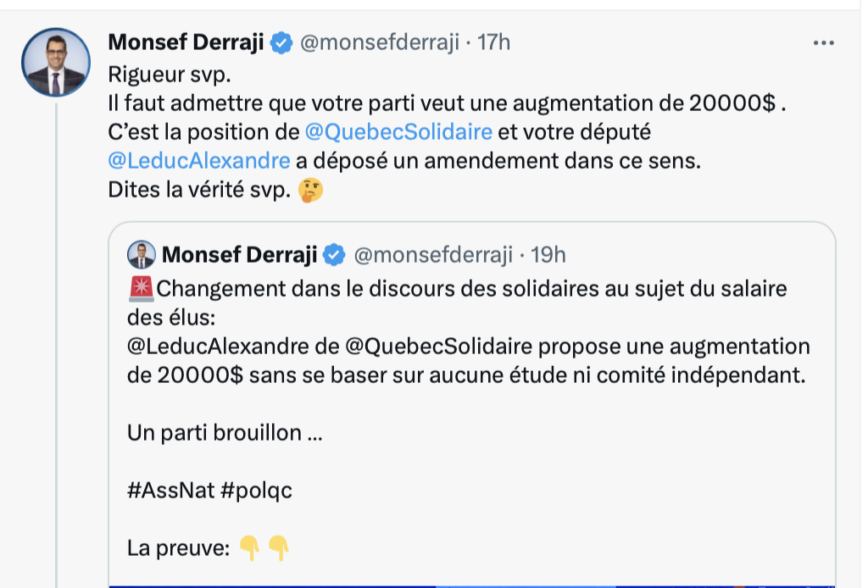868x588 pixels.
Task: Open the quoted tweet via 'Un parti brouillon' text
Action: (x=225, y=433)
